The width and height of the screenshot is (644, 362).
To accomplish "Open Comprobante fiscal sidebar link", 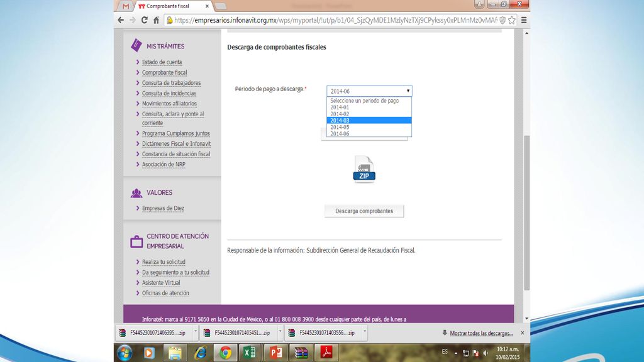I will 164,72.
